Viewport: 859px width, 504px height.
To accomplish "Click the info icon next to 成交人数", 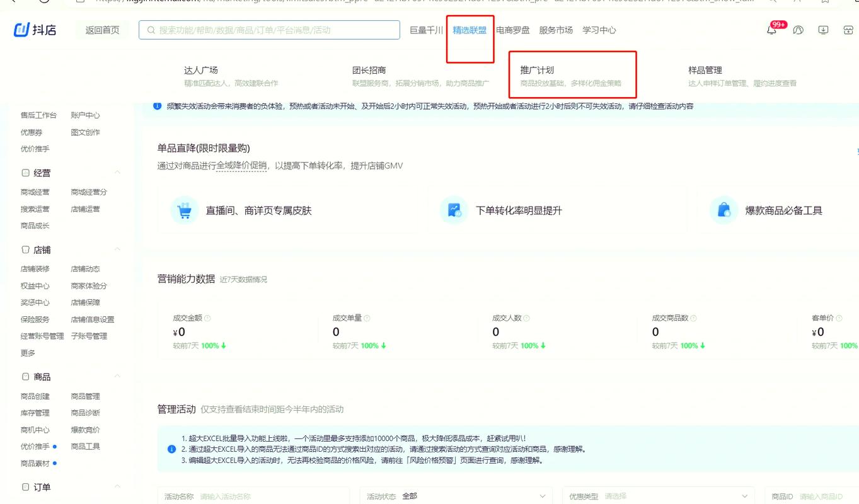I will 526,318.
